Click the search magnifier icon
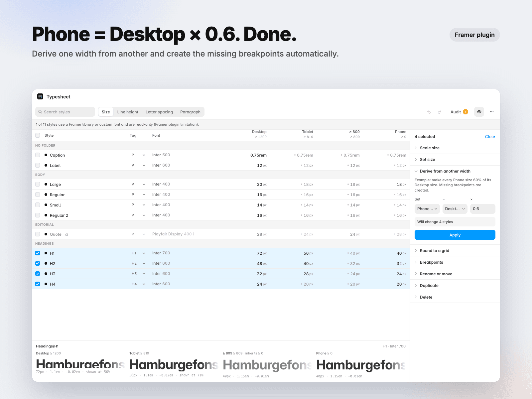The width and height of the screenshot is (532, 399). coord(40,112)
